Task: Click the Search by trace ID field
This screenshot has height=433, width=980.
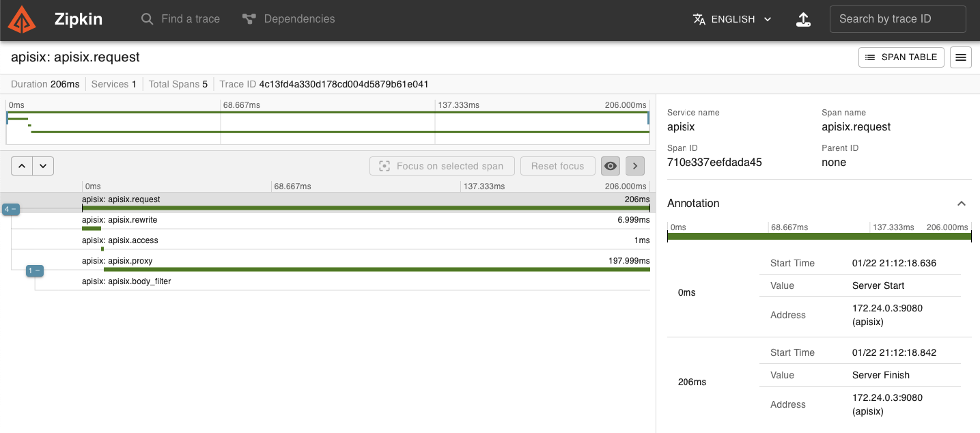Action: [897, 19]
